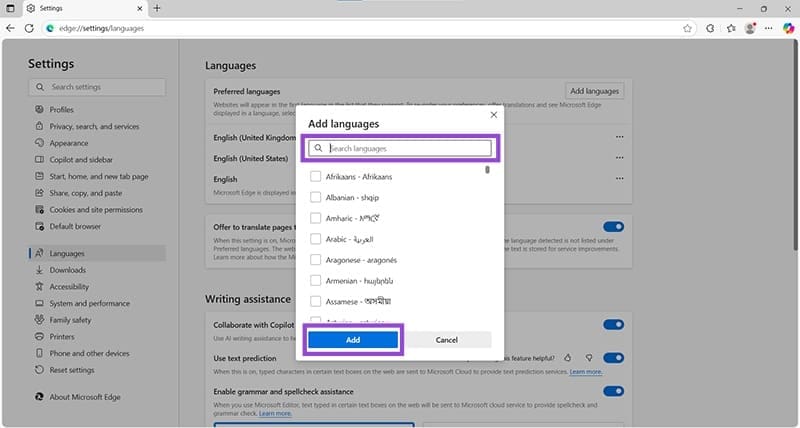This screenshot has width=800, height=428.
Task: Toggle off Offer to translate pages switch
Action: coord(613,227)
